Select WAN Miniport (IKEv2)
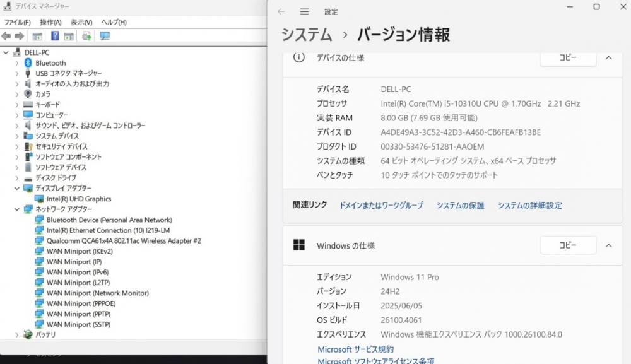 click(x=80, y=251)
